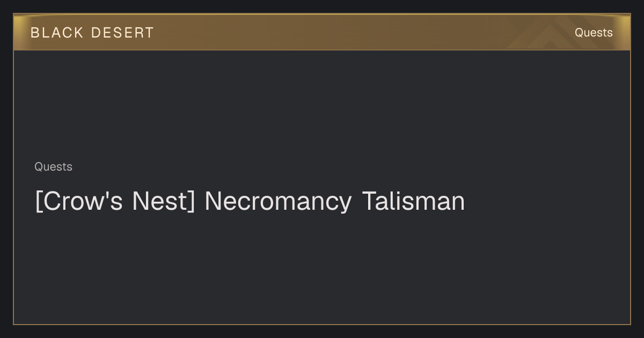Click the dark card area below the title
Screen dimensions: 644x338
[322, 268]
